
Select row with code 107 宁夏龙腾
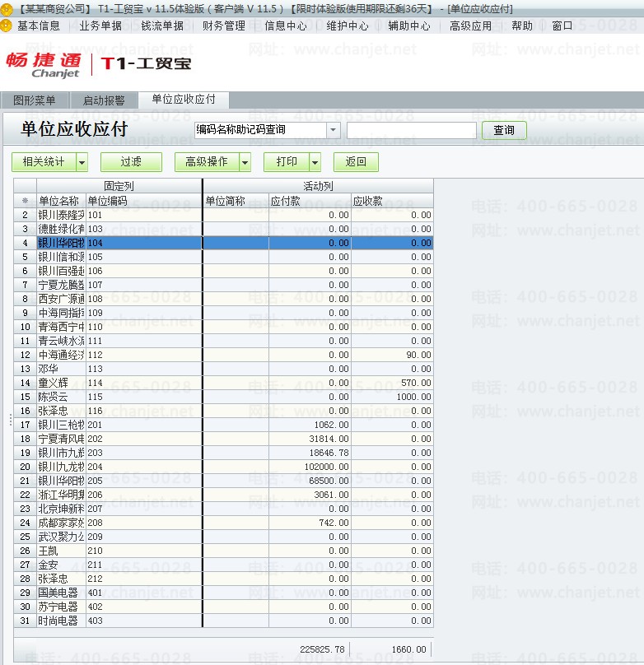click(223, 285)
